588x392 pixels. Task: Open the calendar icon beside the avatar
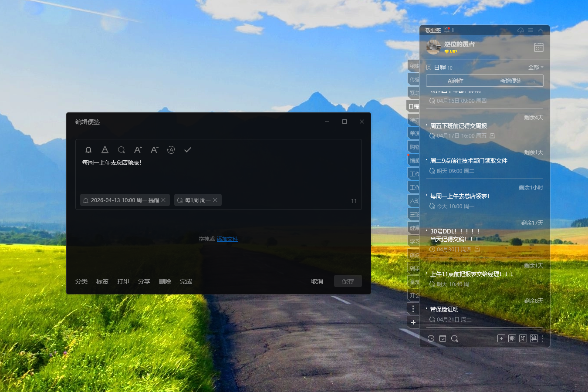538,47
